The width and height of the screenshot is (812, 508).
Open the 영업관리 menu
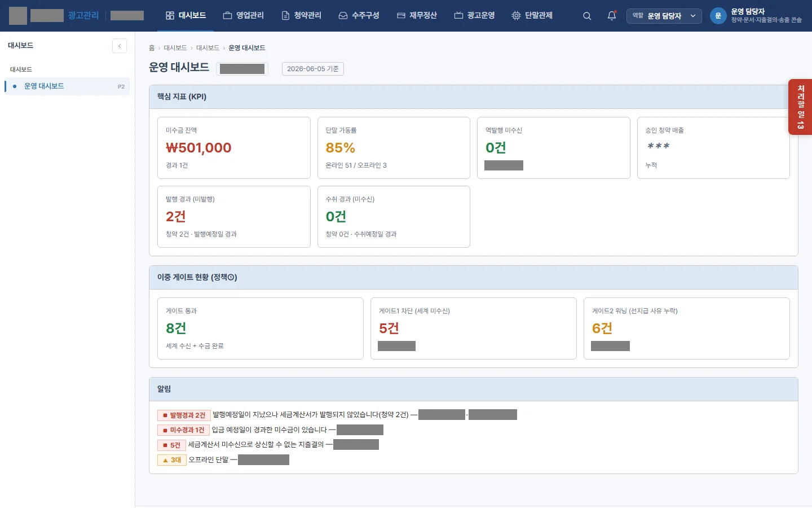[x=244, y=15]
